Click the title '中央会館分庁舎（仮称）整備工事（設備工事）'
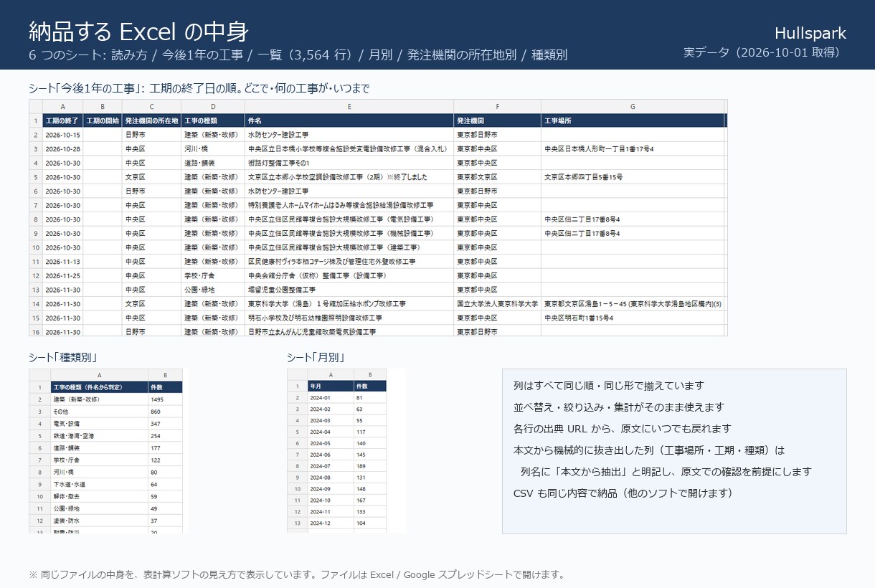 [x=349, y=276]
